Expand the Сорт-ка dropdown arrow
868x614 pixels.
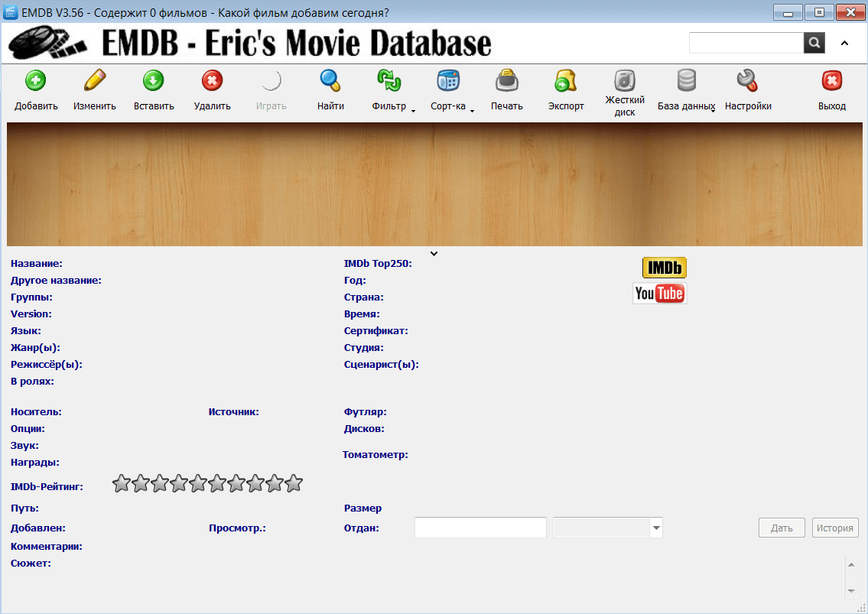[x=472, y=112]
